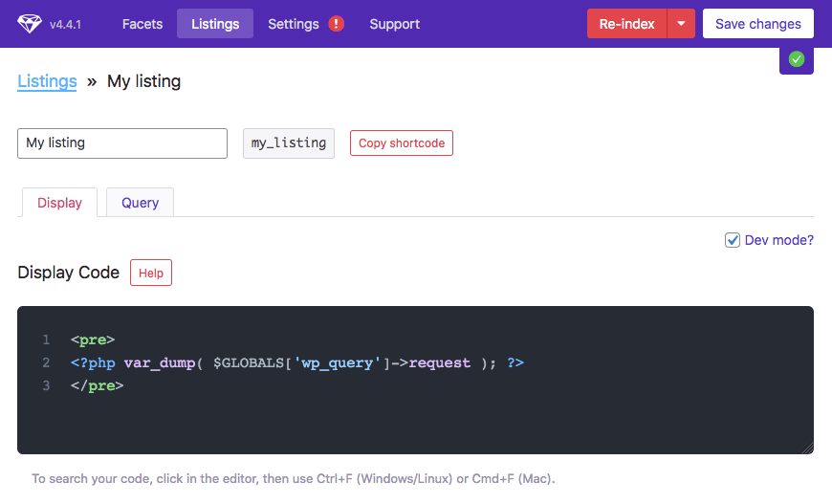Open Help for Display Code

pyautogui.click(x=151, y=273)
